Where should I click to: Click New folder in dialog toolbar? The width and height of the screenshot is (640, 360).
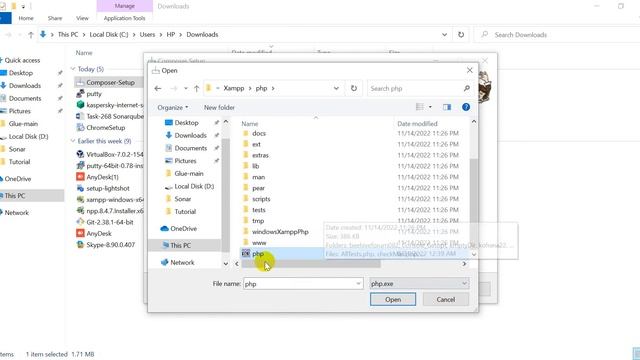(219, 107)
